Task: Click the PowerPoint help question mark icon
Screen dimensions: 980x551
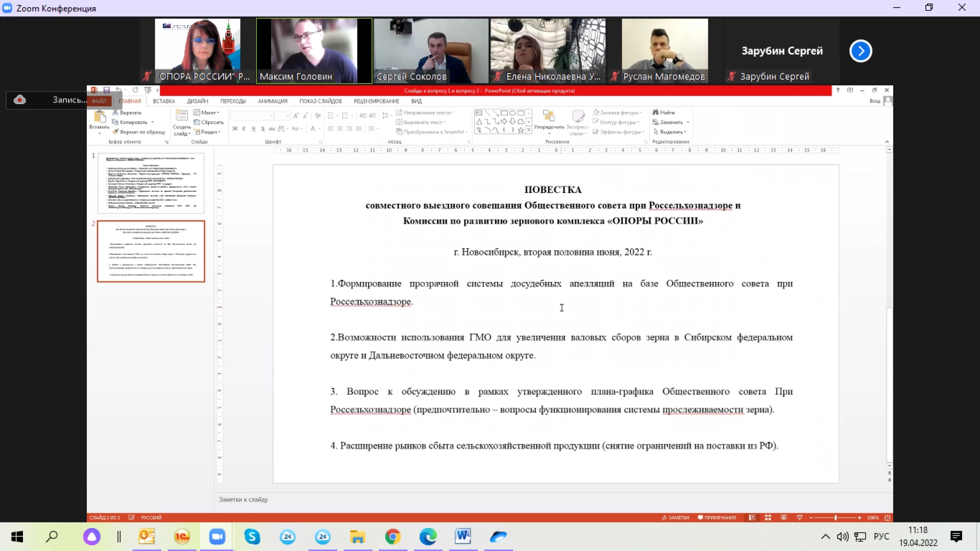Action: (x=838, y=90)
